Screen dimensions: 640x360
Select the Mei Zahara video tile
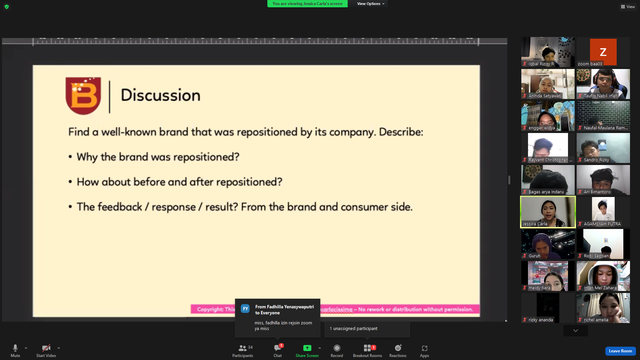click(x=603, y=276)
